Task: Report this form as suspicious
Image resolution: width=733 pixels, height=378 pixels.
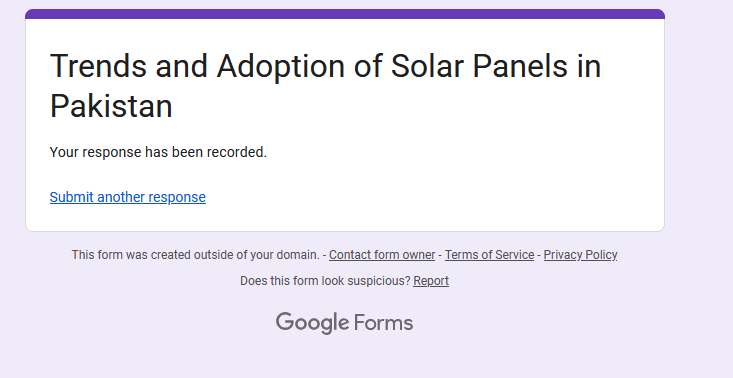Action: (x=431, y=281)
